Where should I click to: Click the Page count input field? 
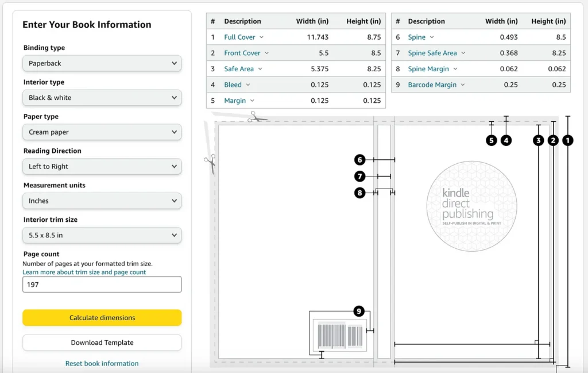coord(102,284)
